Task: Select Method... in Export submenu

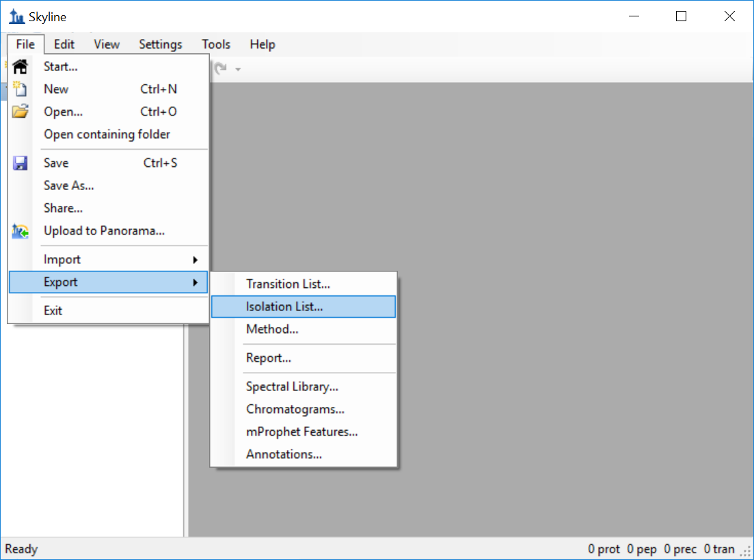Action: tap(304, 330)
